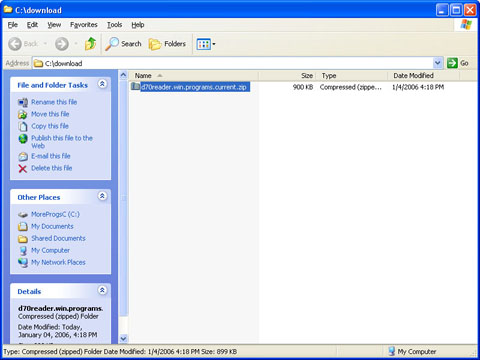
Task: Collapse the Other Places panel
Action: (x=102, y=196)
